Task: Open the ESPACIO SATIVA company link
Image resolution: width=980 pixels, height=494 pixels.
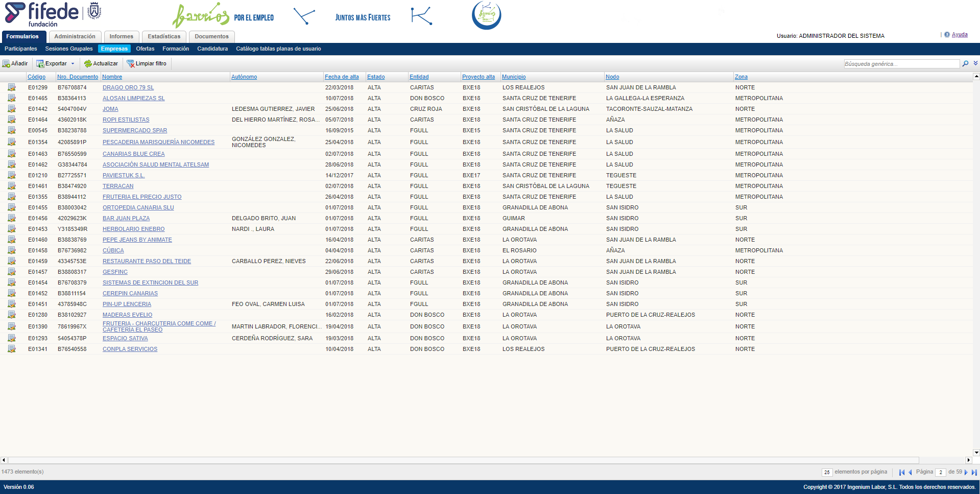Action: (125, 338)
